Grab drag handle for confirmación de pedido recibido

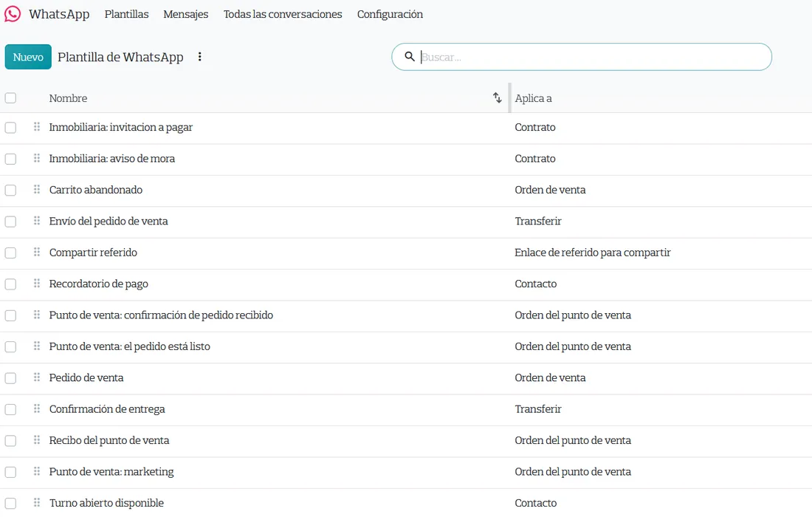(37, 315)
